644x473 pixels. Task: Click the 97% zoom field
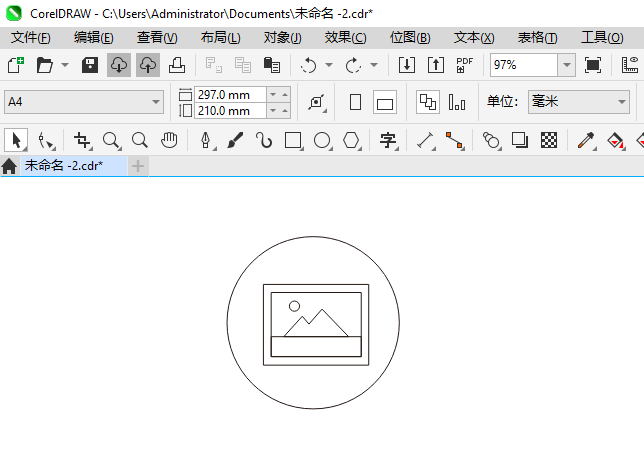coord(524,65)
